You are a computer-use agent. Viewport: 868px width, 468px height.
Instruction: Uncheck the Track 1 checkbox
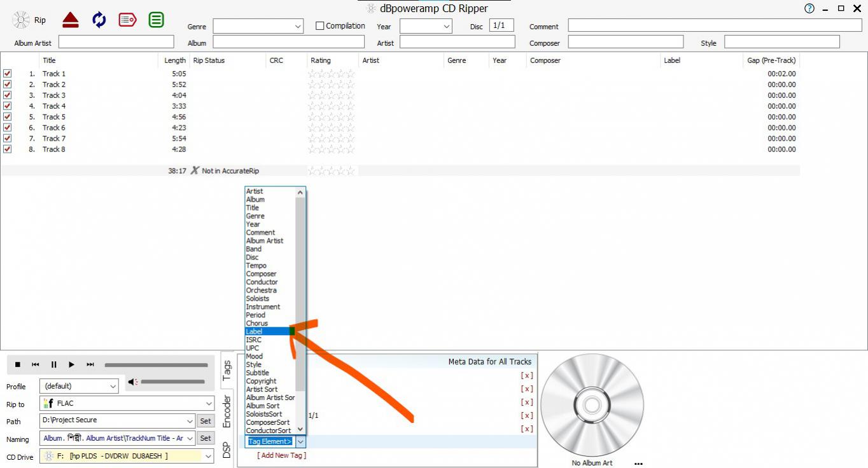click(x=8, y=74)
